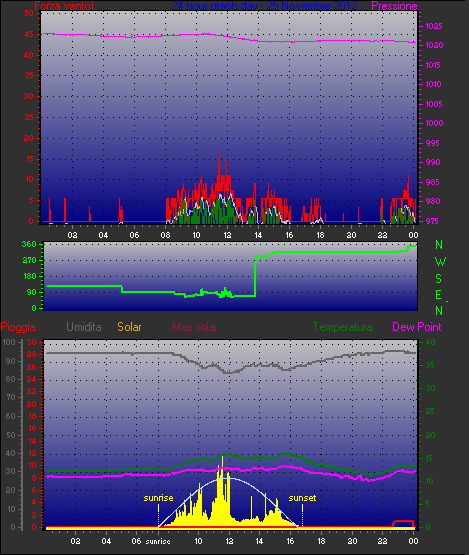Click the sunrise marker label in solar graph

pos(158,498)
